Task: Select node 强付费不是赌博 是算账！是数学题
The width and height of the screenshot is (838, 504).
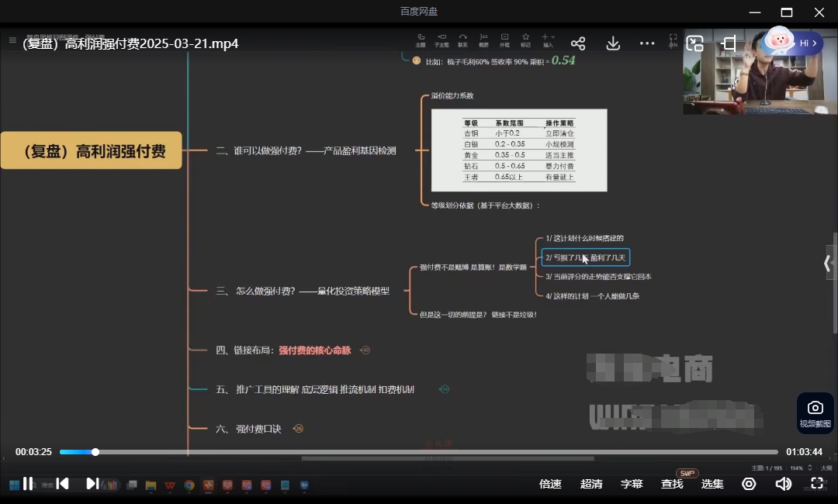Action: point(473,267)
